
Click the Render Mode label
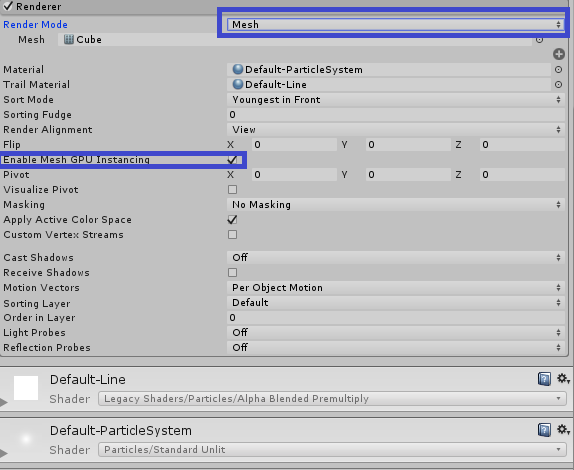click(36, 25)
